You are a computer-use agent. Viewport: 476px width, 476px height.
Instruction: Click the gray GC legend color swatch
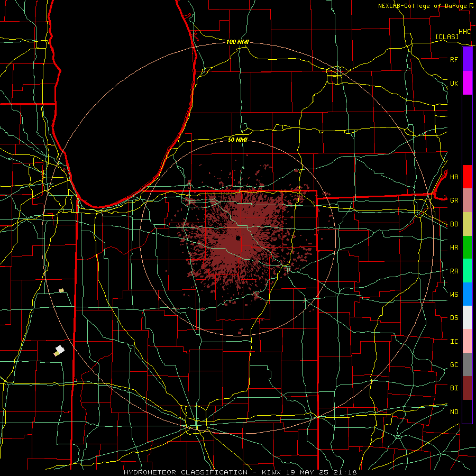click(467, 364)
